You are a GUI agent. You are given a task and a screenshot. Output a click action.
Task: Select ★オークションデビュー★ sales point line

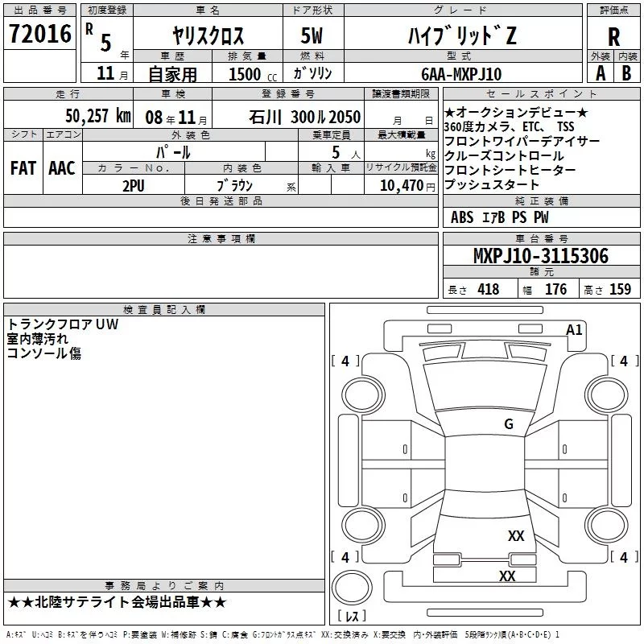[516, 112]
